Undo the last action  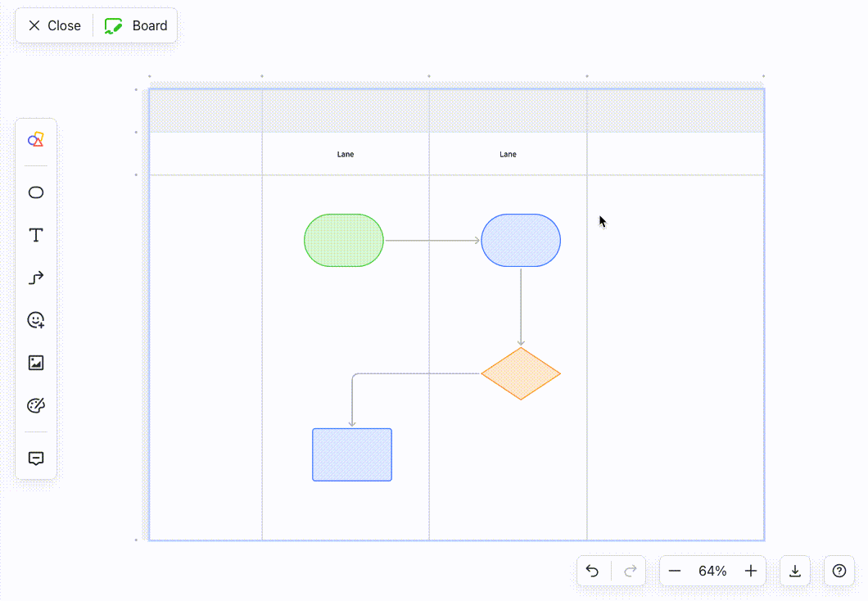[x=593, y=571]
